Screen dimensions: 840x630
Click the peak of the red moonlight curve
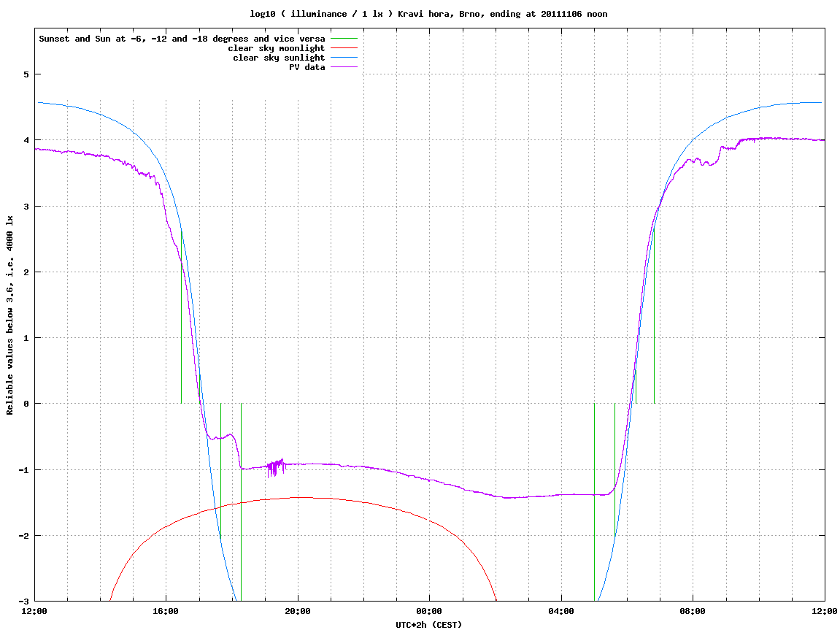click(x=300, y=498)
